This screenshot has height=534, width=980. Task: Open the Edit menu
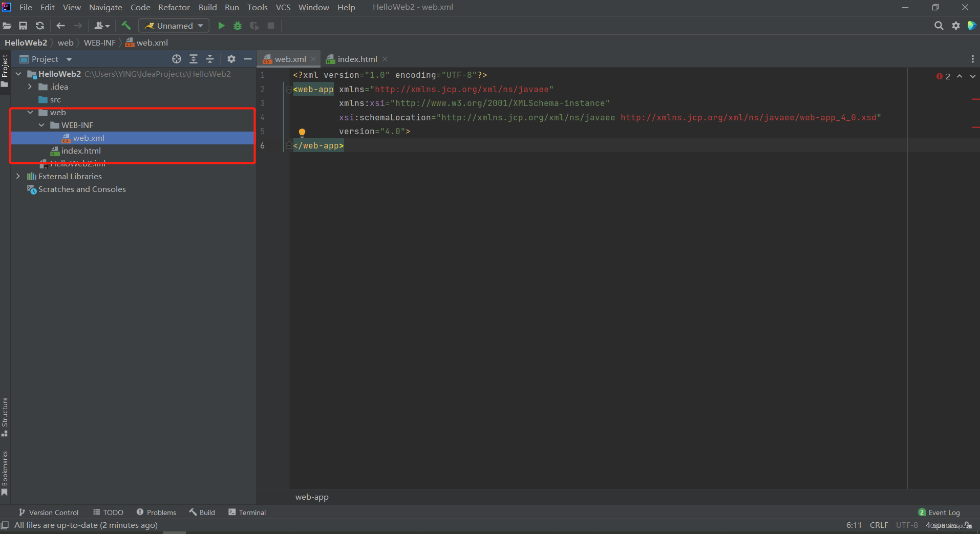pyautogui.click(x=47, y=7)
